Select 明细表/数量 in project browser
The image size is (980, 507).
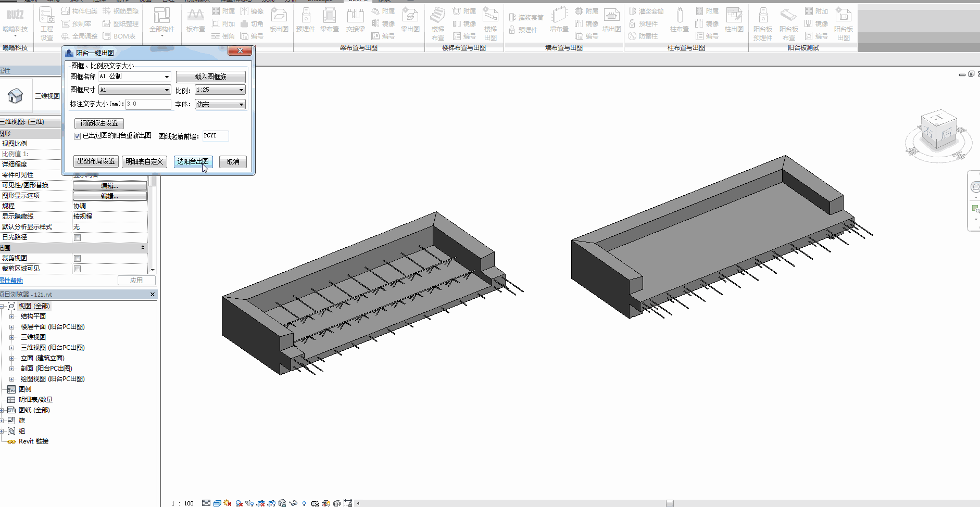coord(35,400)
